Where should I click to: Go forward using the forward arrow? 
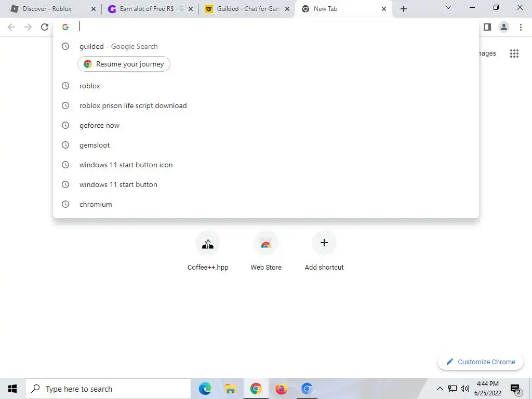click(x=28, y=27)
